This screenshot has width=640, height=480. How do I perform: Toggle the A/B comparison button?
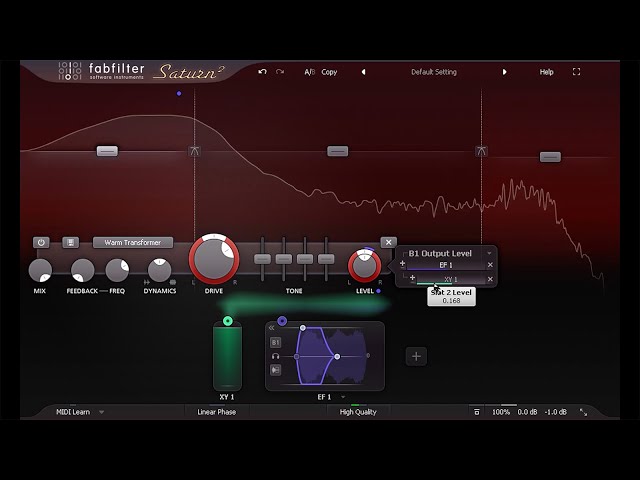310,72
